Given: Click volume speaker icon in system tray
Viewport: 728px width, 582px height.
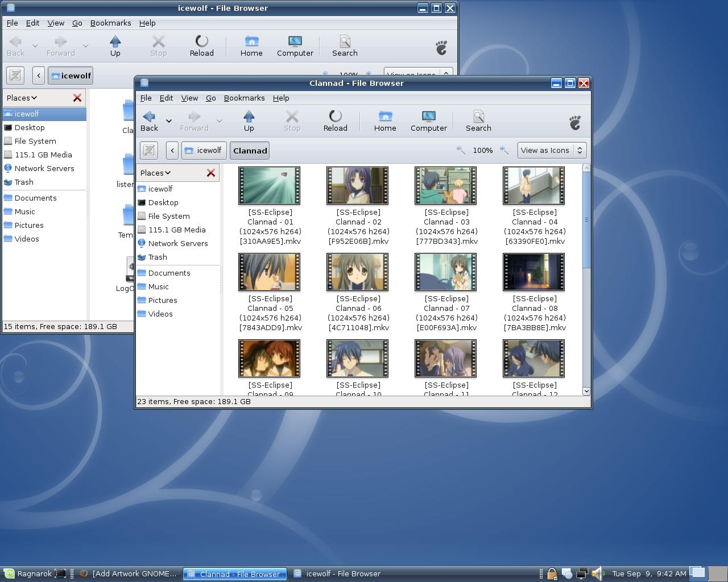Looking at the screenshot, I should click(597, 573).
